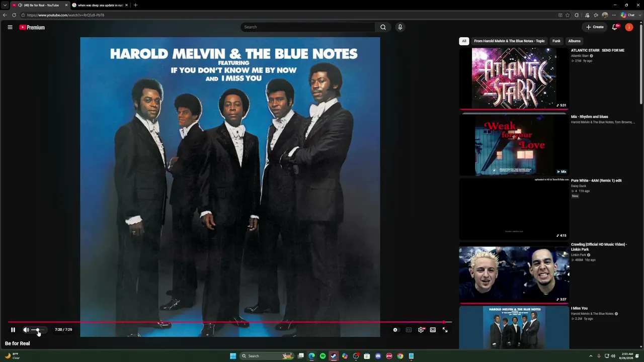Pause the video playback
This screenshot has width=644, height=362.
point(13,330)
